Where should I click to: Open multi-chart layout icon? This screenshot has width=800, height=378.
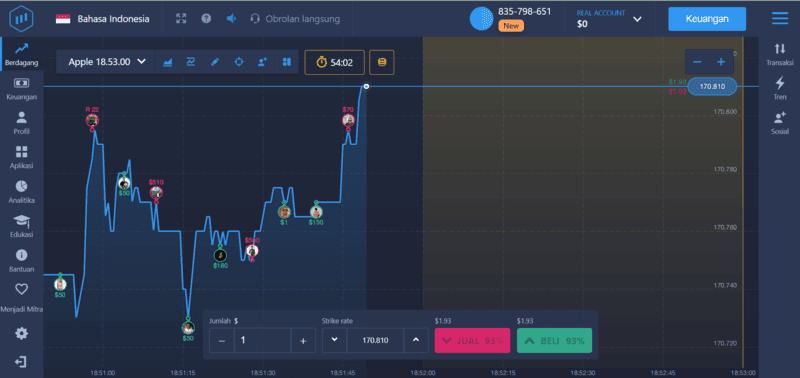click(286, 62)
